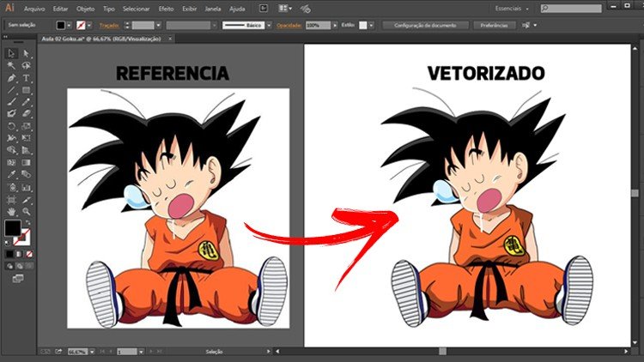Select the Shape Builder tool

[11, 150]
